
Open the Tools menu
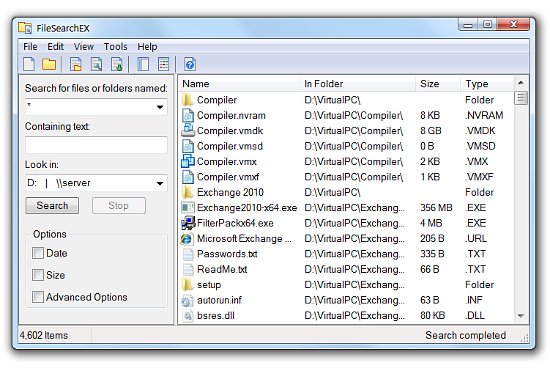[x=115, y=47]
